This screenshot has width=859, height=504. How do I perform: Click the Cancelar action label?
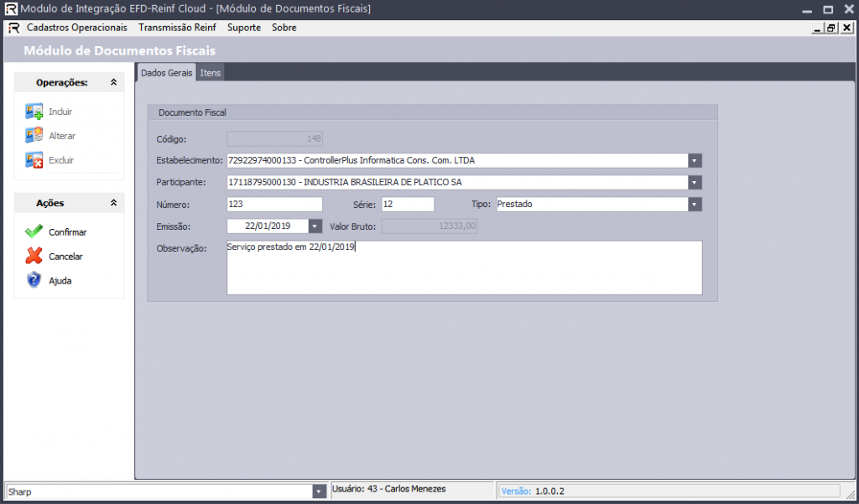(x=65, y=257)
